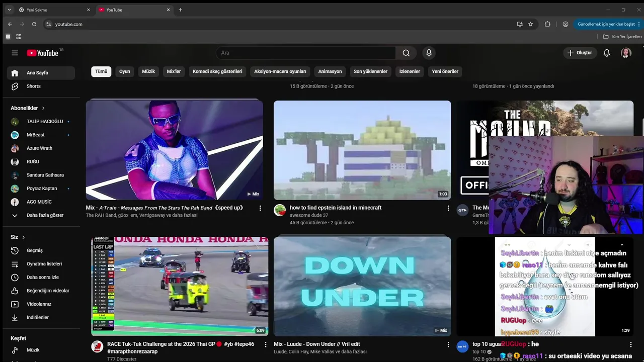
Task: Switch to the Yeni Sekme tab
Action: tap(54, 10)
